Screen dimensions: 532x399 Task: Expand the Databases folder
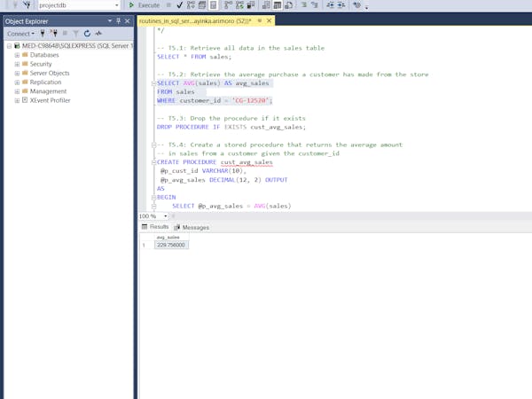pos(17,55)
